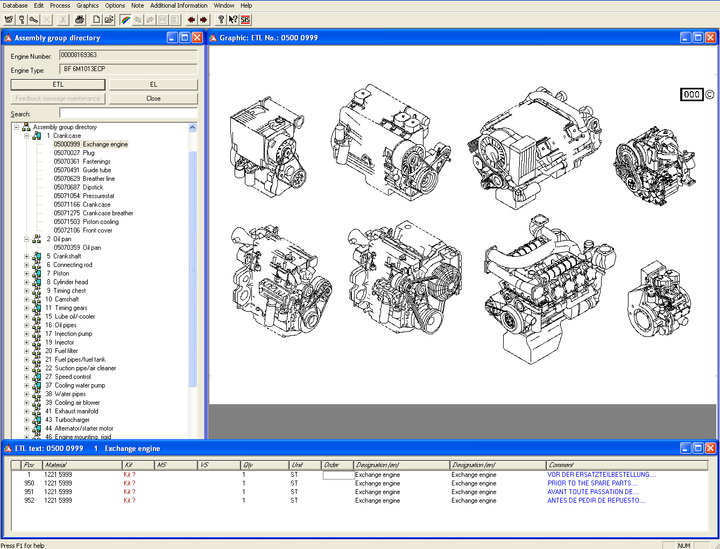Click the Feedback message maintenance button

click(58, 98)
